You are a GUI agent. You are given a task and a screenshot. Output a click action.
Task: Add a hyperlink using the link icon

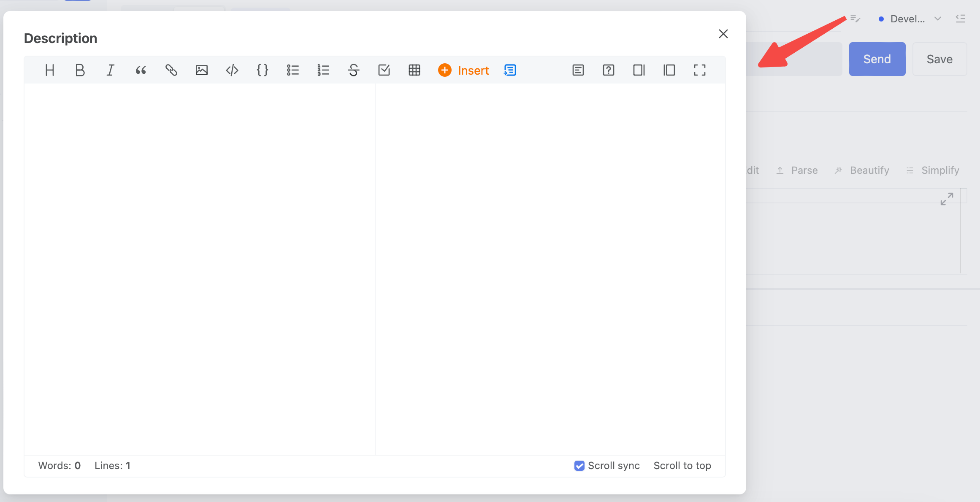(x=171, y=70)
